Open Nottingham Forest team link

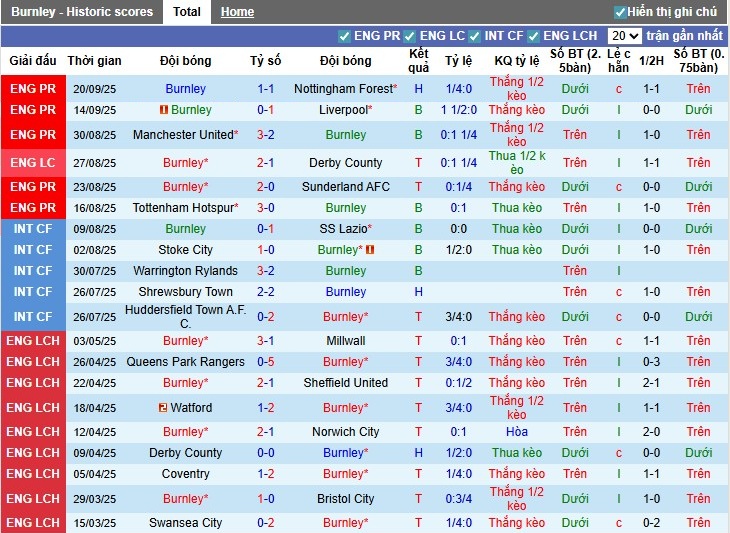click(345, 88)
